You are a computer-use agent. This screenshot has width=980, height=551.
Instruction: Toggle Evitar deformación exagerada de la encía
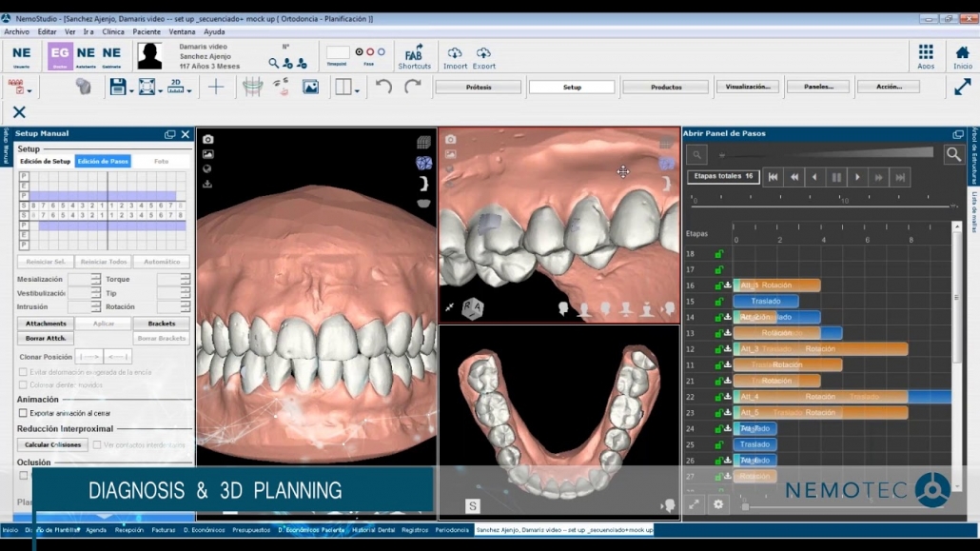click(x=23, y=372)
